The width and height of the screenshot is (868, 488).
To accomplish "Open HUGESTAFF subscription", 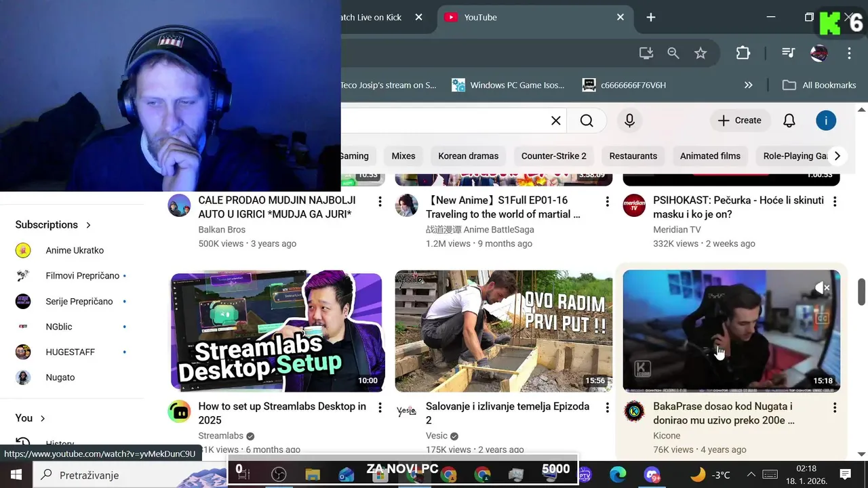I will click(x=72, y=352).
